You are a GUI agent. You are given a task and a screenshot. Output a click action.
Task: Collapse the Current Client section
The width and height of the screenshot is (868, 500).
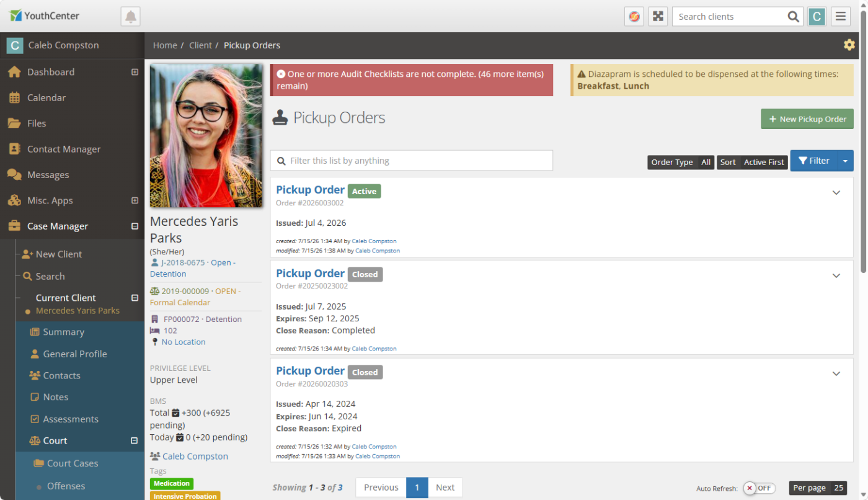coord(135,298)
